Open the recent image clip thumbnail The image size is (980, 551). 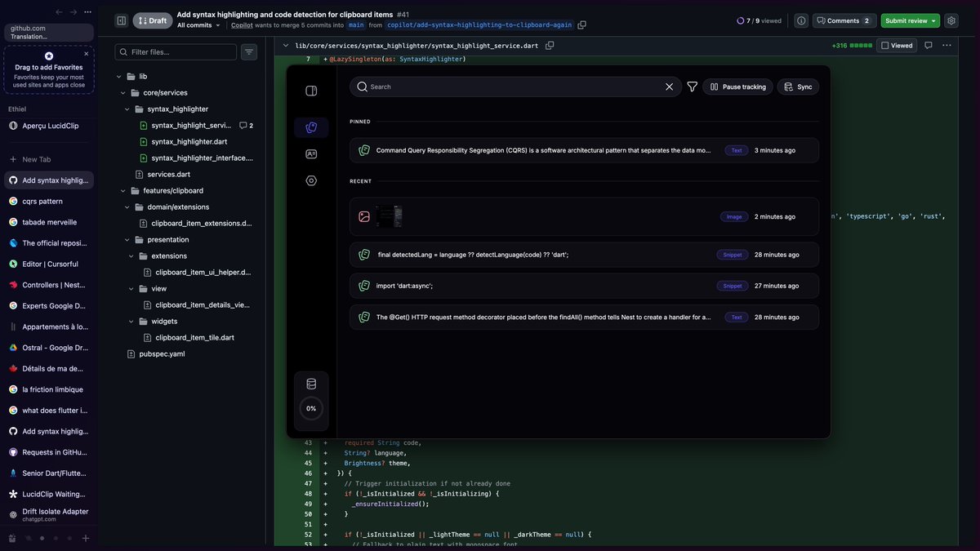pyautogui.click(x=390, y=216)
